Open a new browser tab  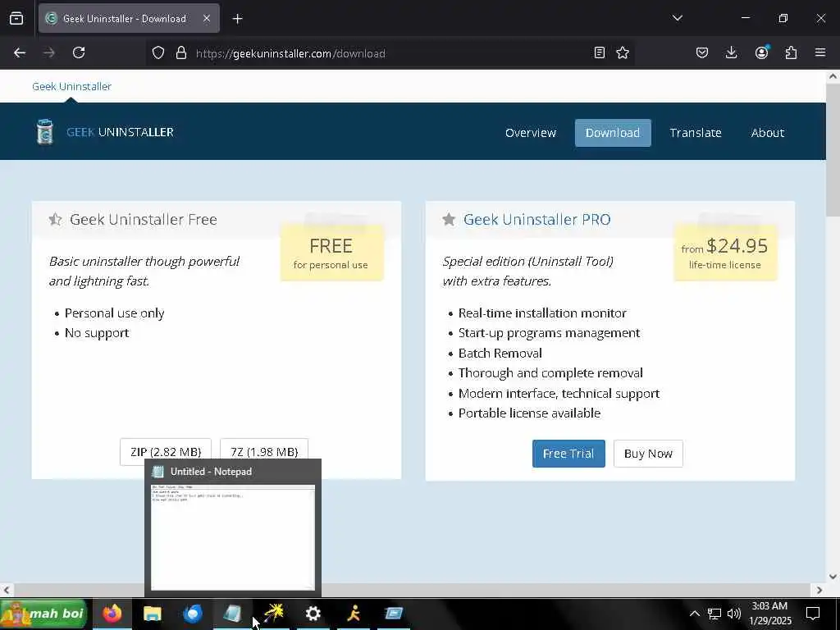click(237, 19)
